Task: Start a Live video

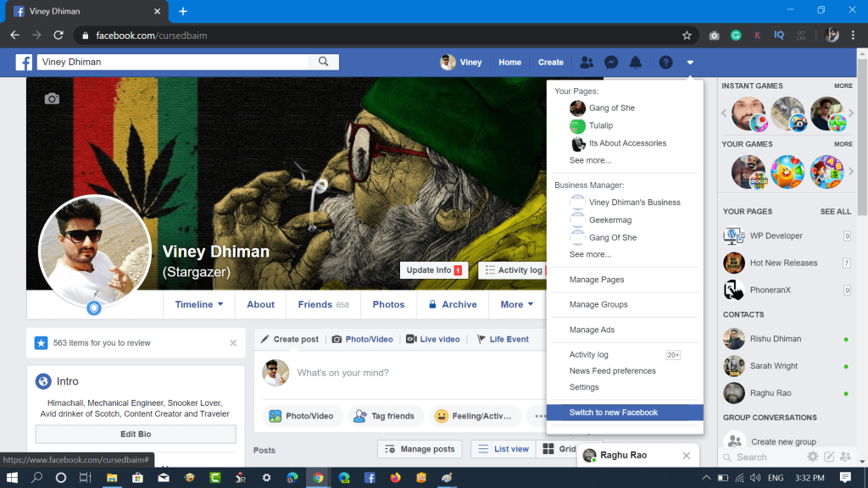Action: click(433, 339)
